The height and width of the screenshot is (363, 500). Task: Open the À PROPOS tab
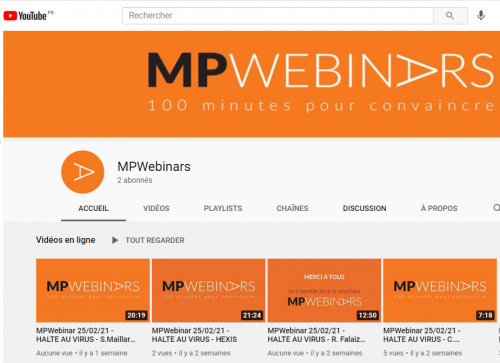point(439,208)
